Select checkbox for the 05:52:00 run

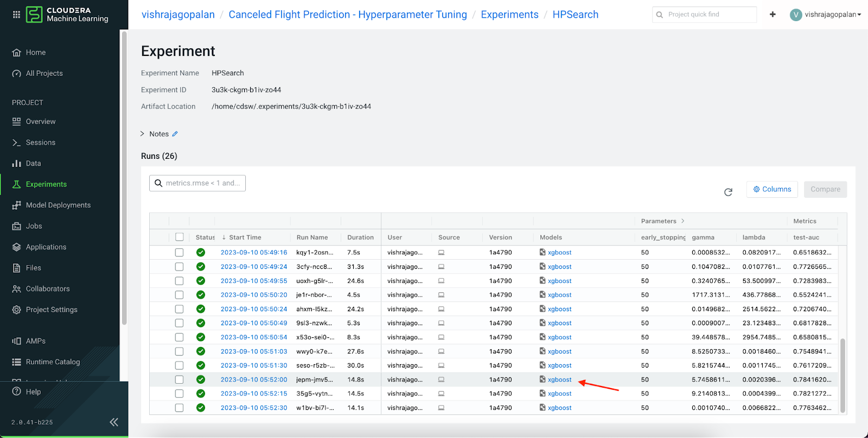point(180,379)
